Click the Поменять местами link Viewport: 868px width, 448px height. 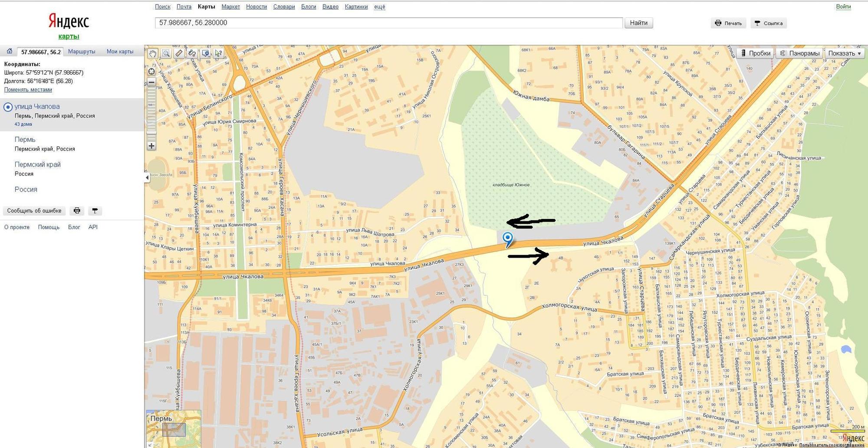(x=28, y=90)
